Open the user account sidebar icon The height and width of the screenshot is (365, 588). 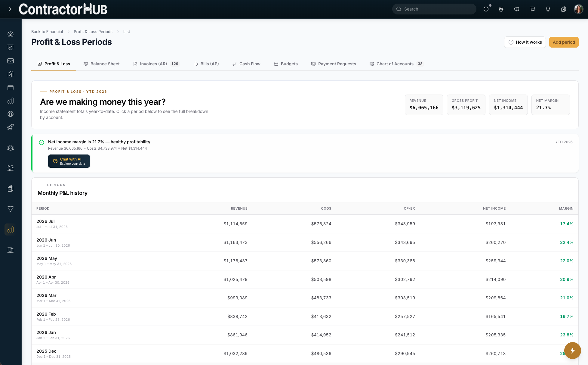(x=11, y=34)
